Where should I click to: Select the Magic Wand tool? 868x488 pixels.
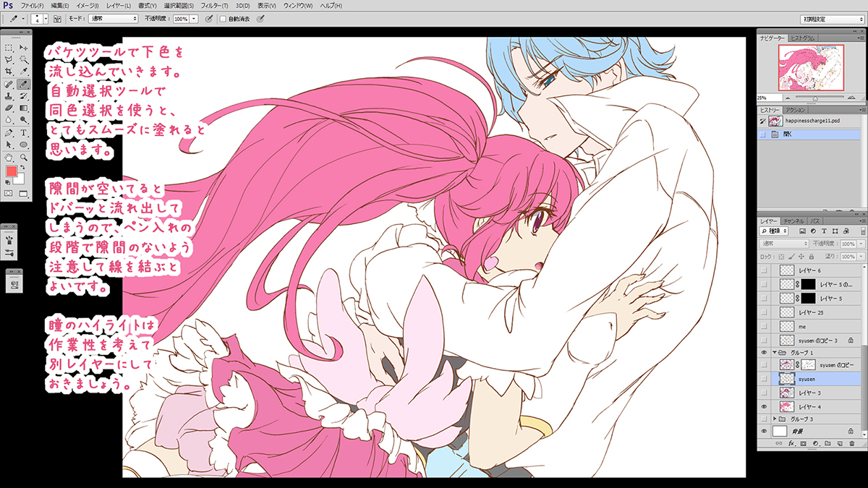[24, 59]
